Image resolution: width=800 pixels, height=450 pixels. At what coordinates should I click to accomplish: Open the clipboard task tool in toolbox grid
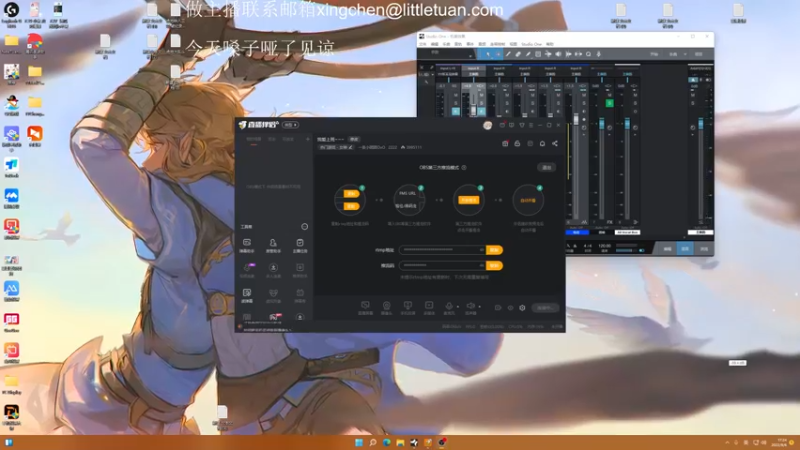pos(300,242)
